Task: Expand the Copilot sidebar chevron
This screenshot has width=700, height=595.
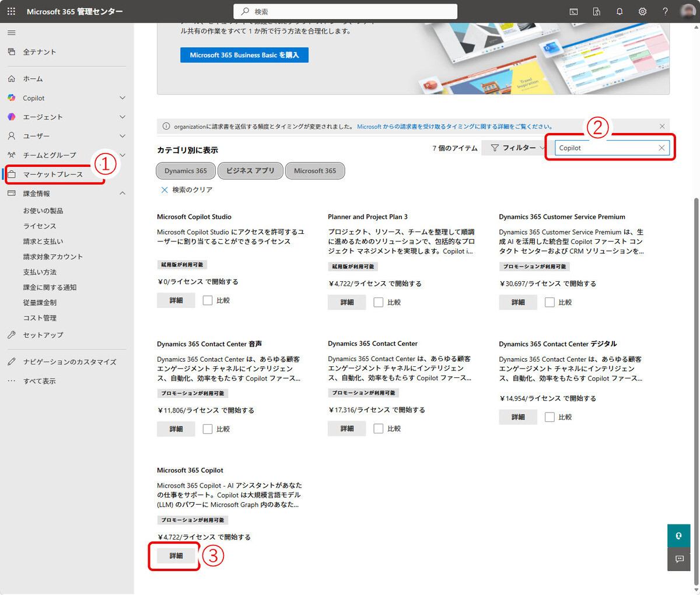Action: [123, 98]
